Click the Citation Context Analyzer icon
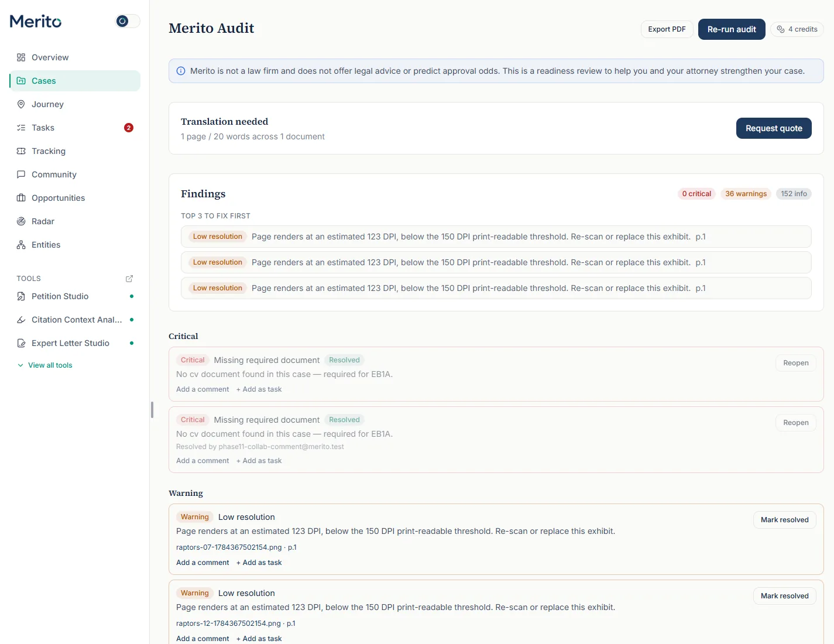The height and width of the screenshot is (644, 834). tap(21, 320)
